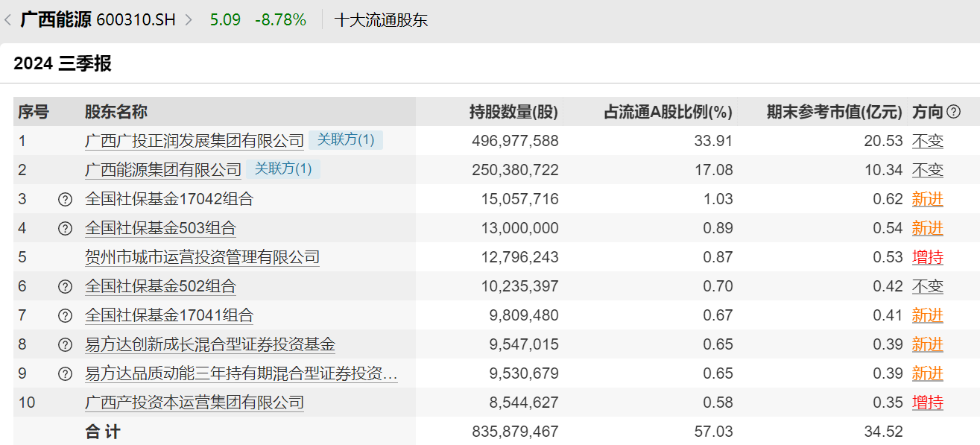Click info icon for 易方达创新成长混合型证券投资基金

pos(65,345)
